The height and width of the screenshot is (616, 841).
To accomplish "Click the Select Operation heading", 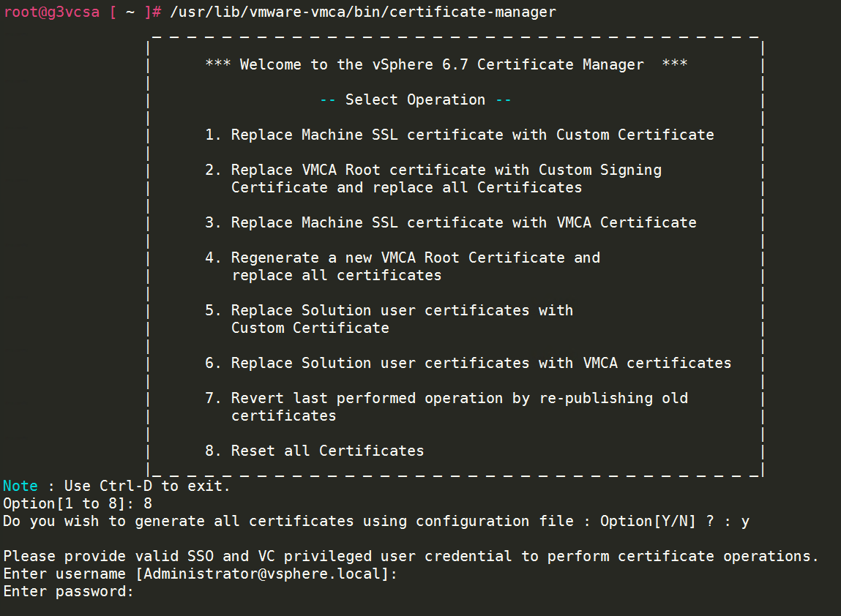I will pos(415,99).
